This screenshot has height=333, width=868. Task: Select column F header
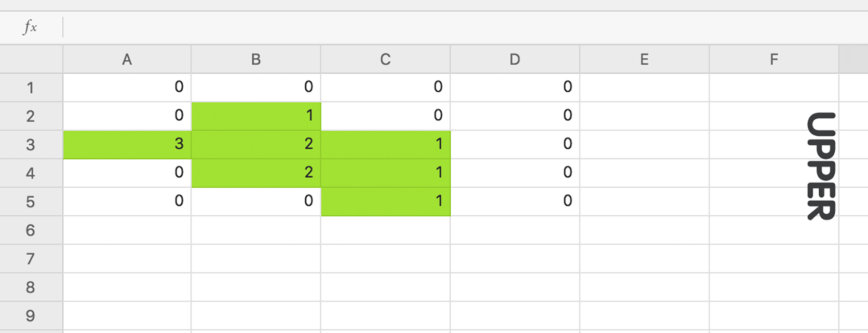click(x=774, y=59)
